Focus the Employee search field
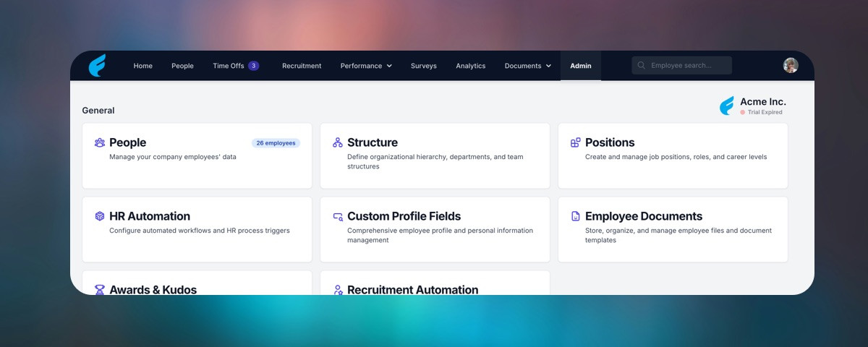 click(x=681, y=66)
